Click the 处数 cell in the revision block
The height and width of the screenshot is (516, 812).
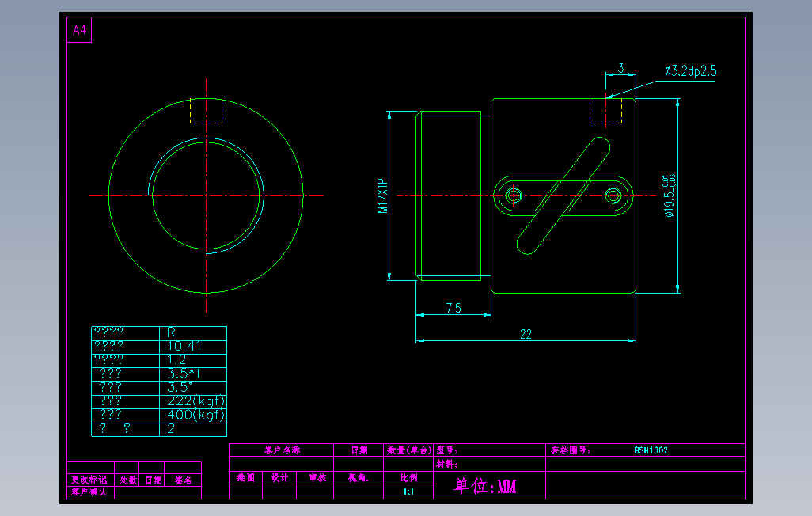pos(128,480)
